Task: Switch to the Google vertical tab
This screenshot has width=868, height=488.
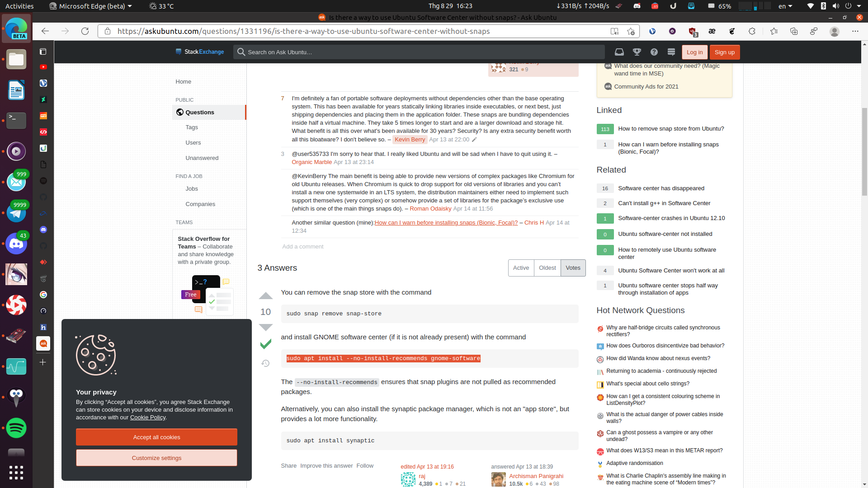Action: 43,295
